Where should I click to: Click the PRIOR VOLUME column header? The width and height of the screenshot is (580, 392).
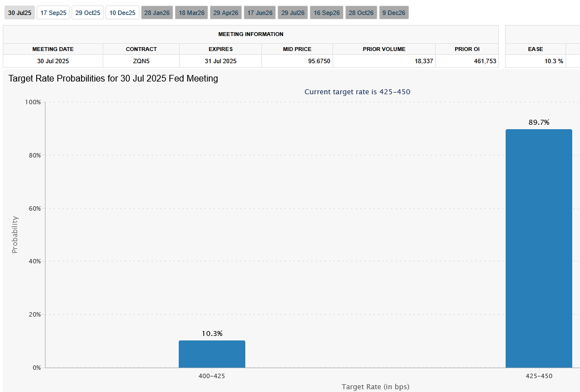coord(384,49)
